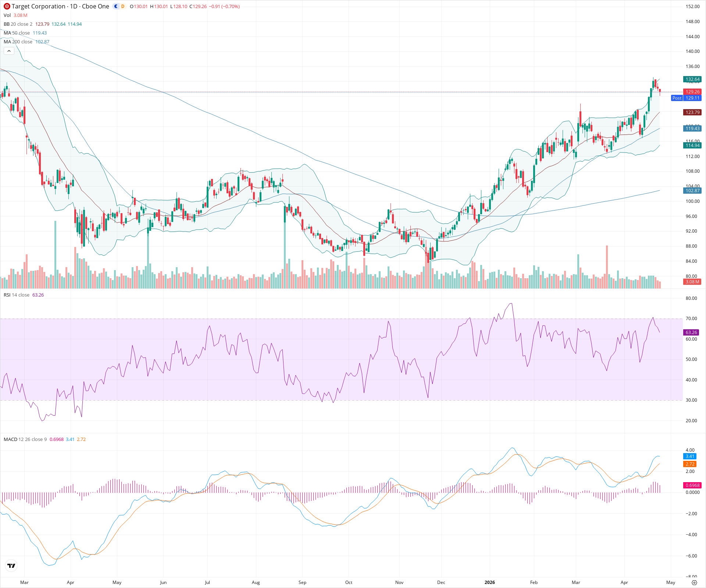The width and height of the screenshot is (706, 588).
Task: Toggle visibility of the BB 20 indicator
Action: [7, 24]
